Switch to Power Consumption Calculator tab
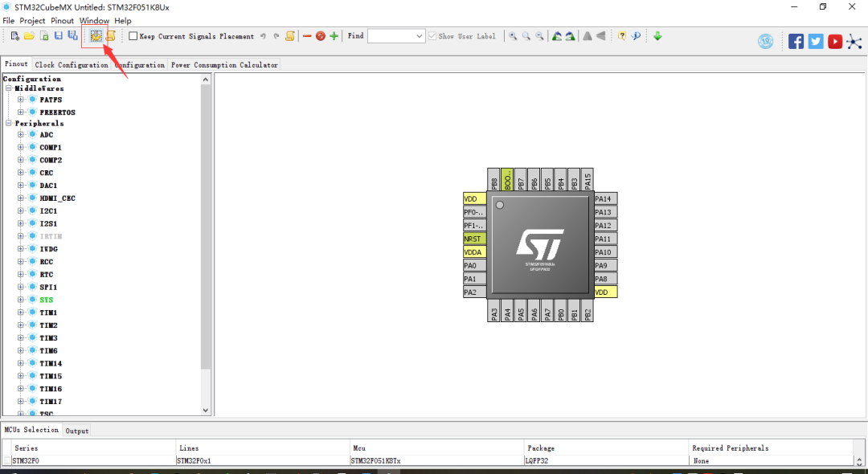This screenshot has width=868, height=474. [224, 65]
